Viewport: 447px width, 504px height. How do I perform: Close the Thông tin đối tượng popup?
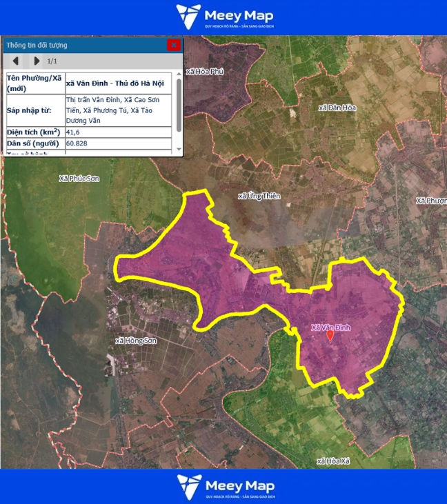tap(174, 45)
